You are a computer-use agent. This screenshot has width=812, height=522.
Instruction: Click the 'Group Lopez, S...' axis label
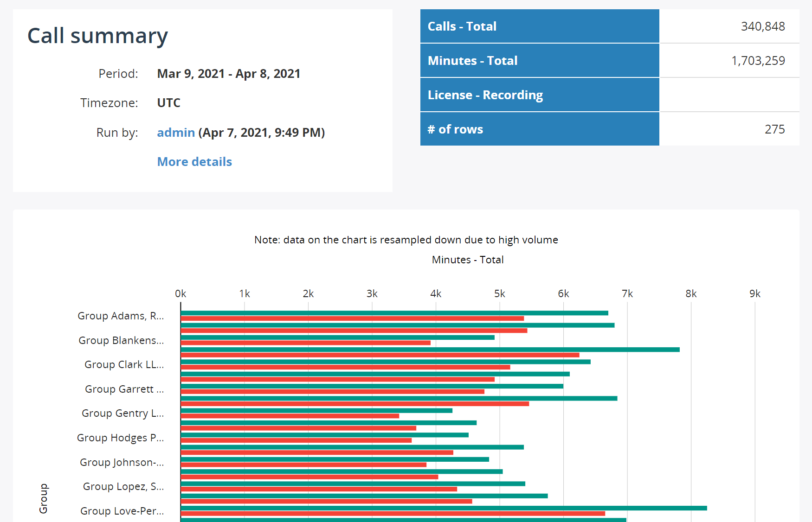pos(123,486)
